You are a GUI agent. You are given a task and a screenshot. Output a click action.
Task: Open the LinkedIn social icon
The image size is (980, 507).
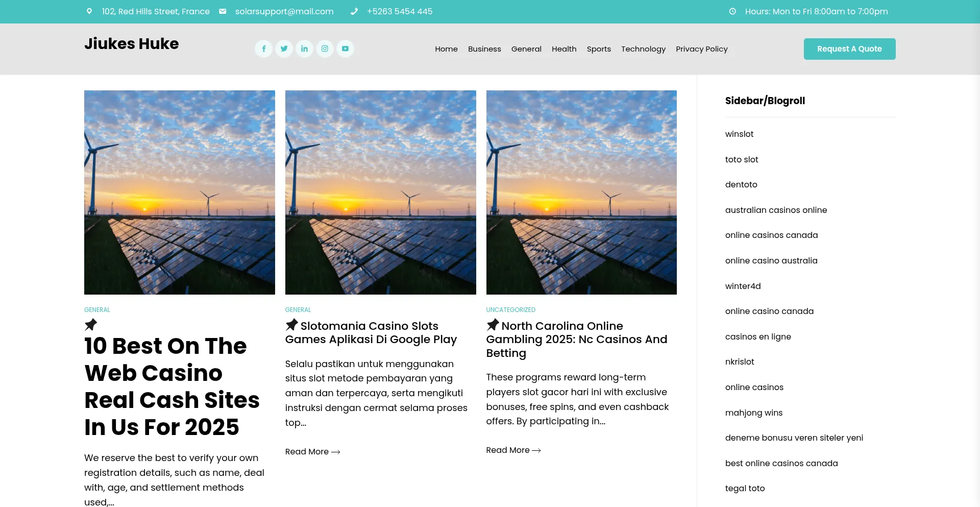(x=304, y=49)
